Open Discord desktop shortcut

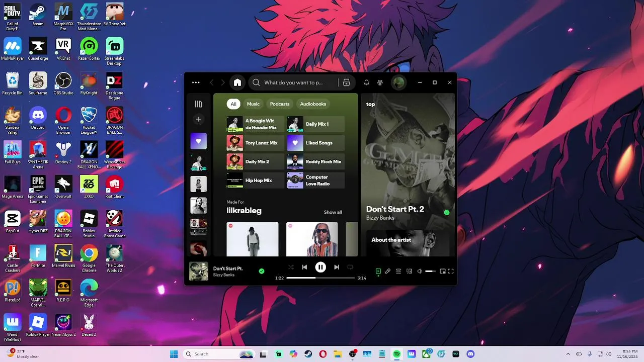(x=38, y=118)
